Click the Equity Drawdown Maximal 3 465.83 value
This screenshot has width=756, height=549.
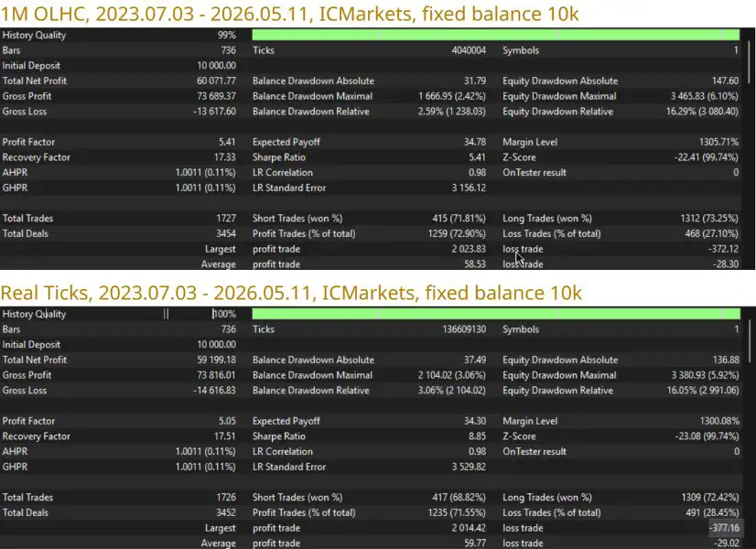click(x=704, y=96)
